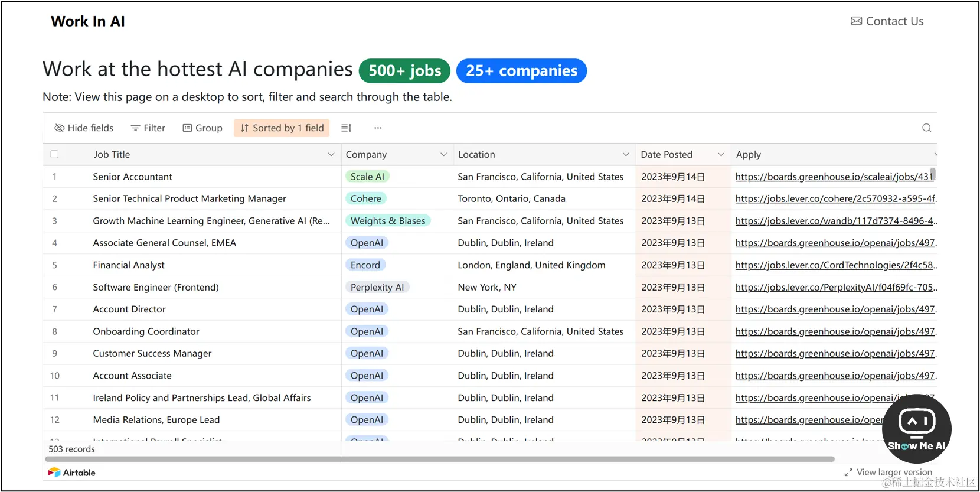Open the table search magnifier icon
This screenshot has width=980, height=492.
[x=927, y=128]
